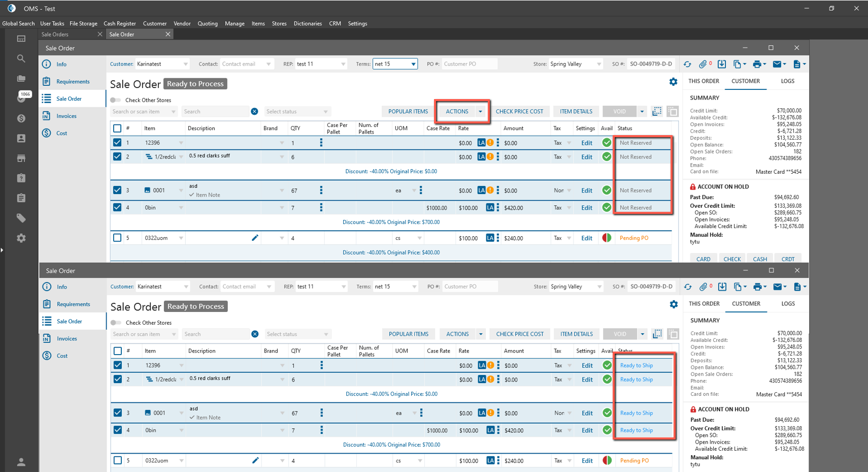
Task: Open the Customer dropdown in Ready to Ship window
Action: pos(186,287)
